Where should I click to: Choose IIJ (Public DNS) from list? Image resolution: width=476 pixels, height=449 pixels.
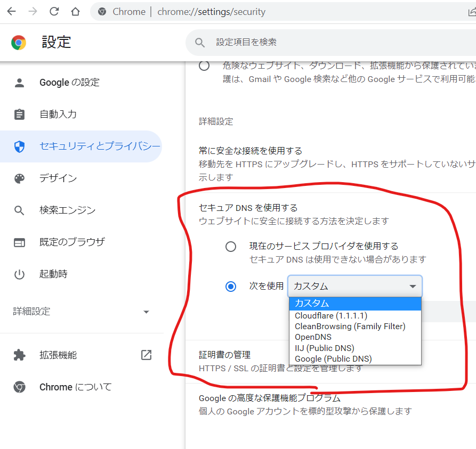355,348
